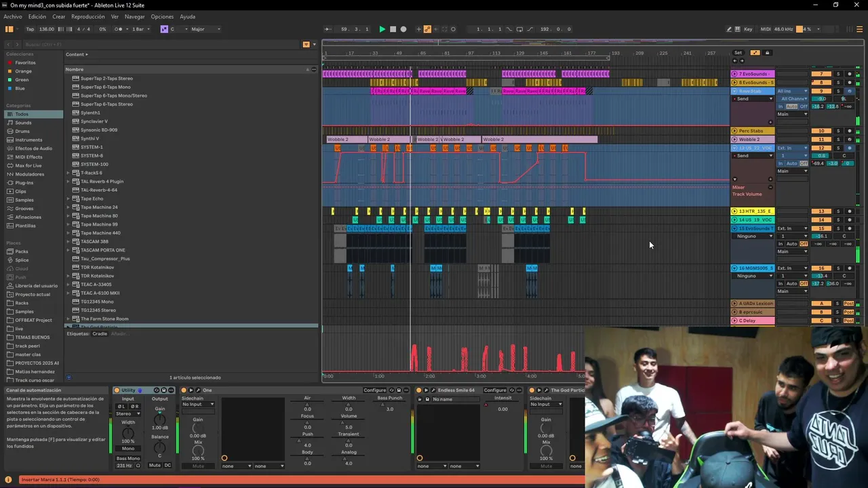Toggle track 16 activator button
Viewport: 868px width, 488px height.
pos(821,268)
